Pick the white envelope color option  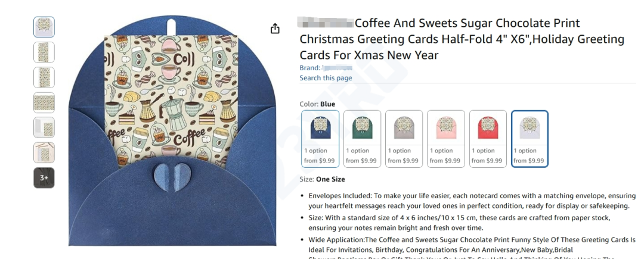tap(530, 139)
